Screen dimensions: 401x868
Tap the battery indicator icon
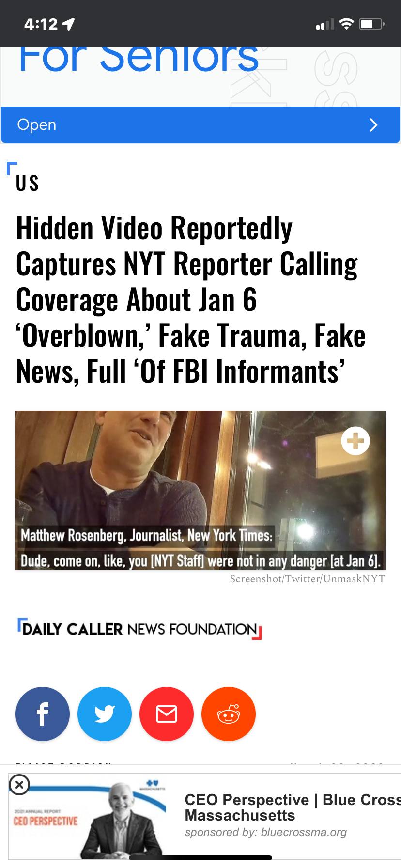pos(371,24)
